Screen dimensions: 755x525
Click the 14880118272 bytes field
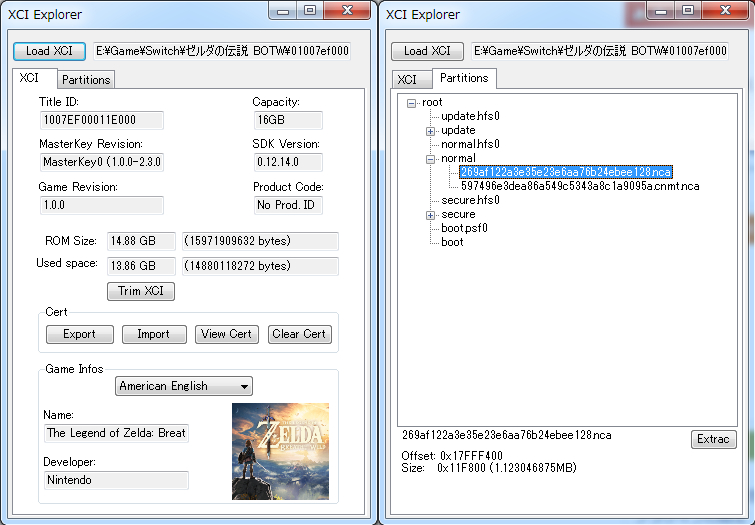pyautogui.click(x=260, y=266)
